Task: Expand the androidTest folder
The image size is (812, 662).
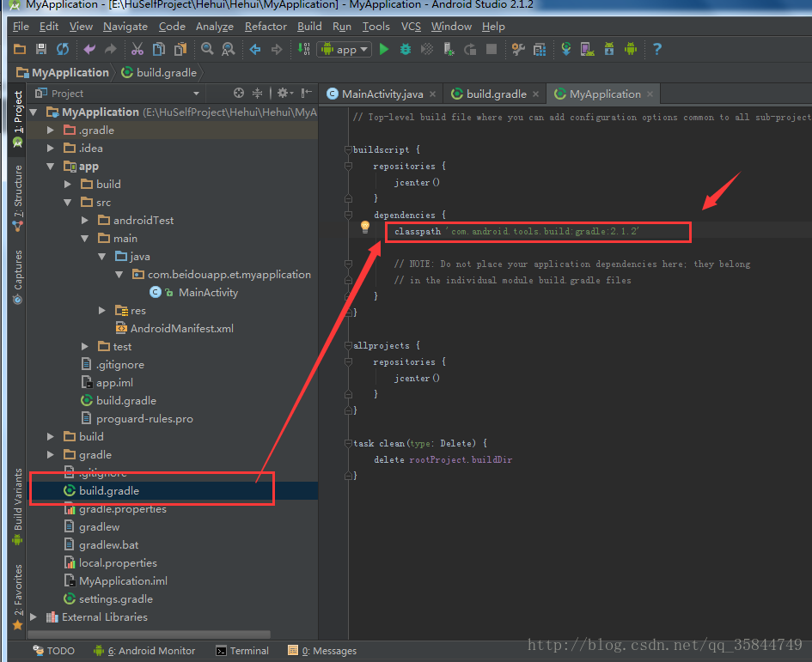Action: click(85, 221)
